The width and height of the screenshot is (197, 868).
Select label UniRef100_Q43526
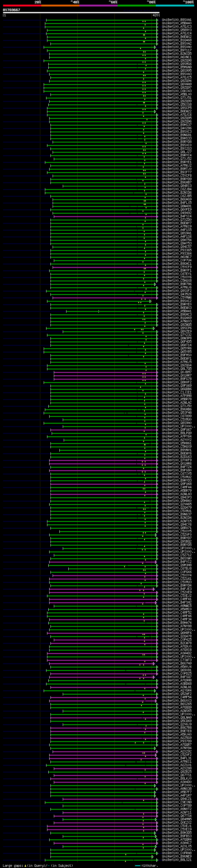(x=176, y=294)
